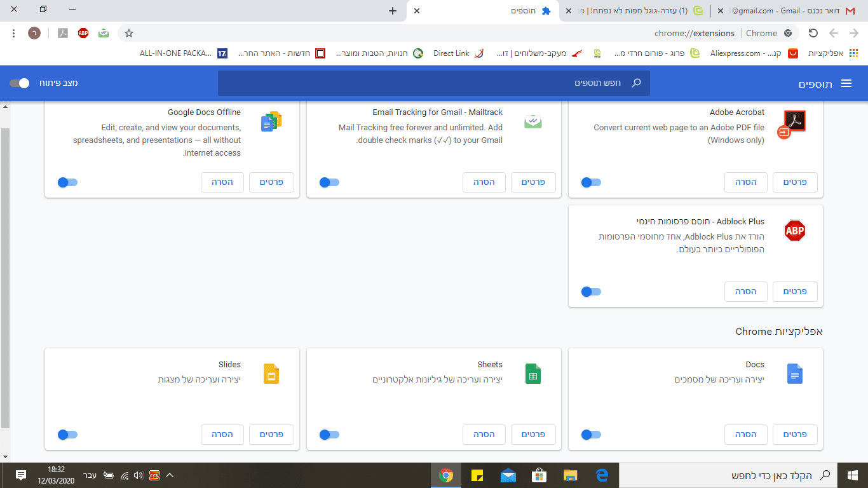
Task: Switch to the Google Maps help forum tab
Action: 635,11
